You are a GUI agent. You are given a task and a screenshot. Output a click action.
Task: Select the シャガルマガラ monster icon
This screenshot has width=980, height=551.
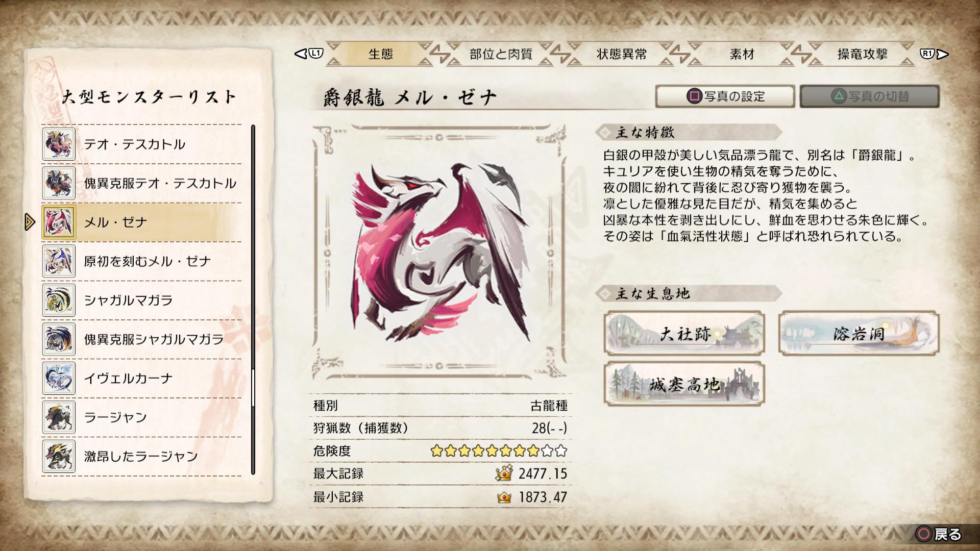(x=59, y=300)
